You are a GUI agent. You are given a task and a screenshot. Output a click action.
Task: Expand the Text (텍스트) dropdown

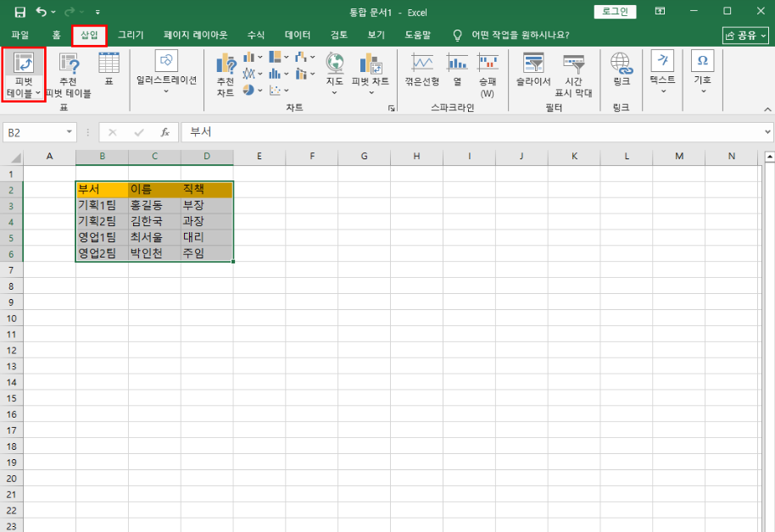coord(662,71)
